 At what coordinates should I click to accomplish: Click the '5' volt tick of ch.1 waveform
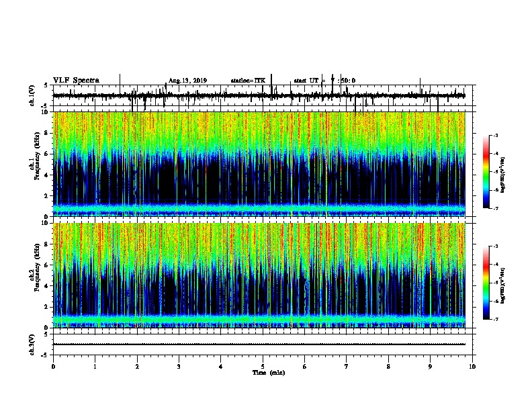click(x=46, y=86)
